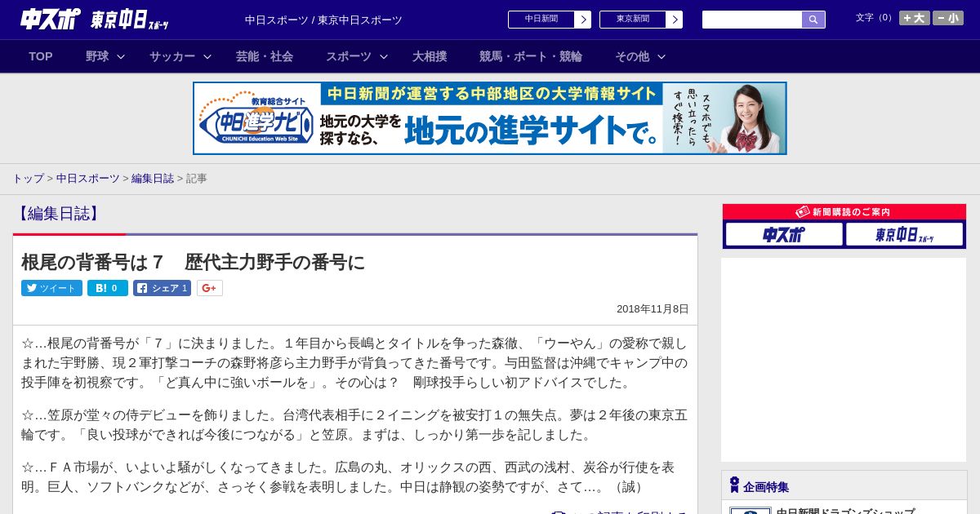Click the arrow next to 東京新聞
This screenshot has height=514, width=980.
tap(675, 20)
